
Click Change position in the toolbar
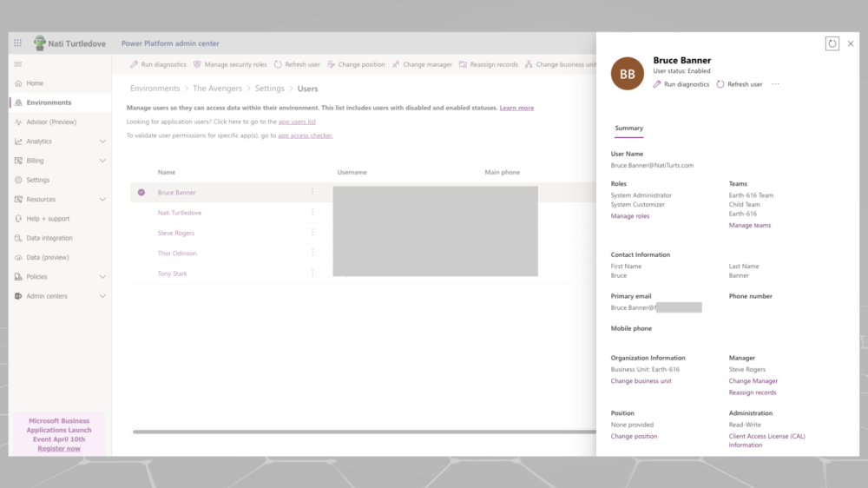(x=355, y=64)
